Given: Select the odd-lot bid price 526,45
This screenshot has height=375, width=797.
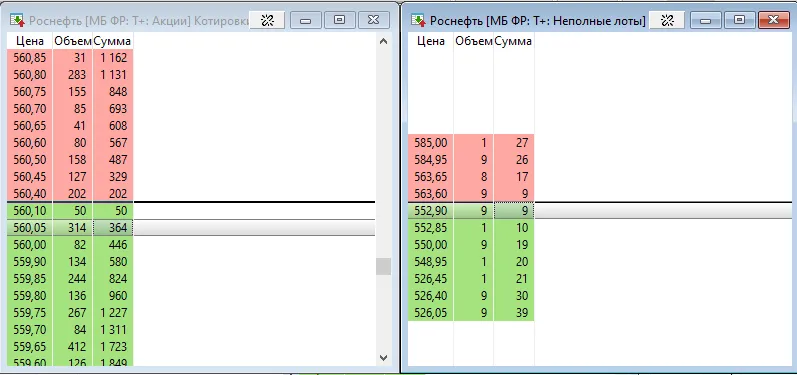Looking at the screenshot, I should point(431,279).
